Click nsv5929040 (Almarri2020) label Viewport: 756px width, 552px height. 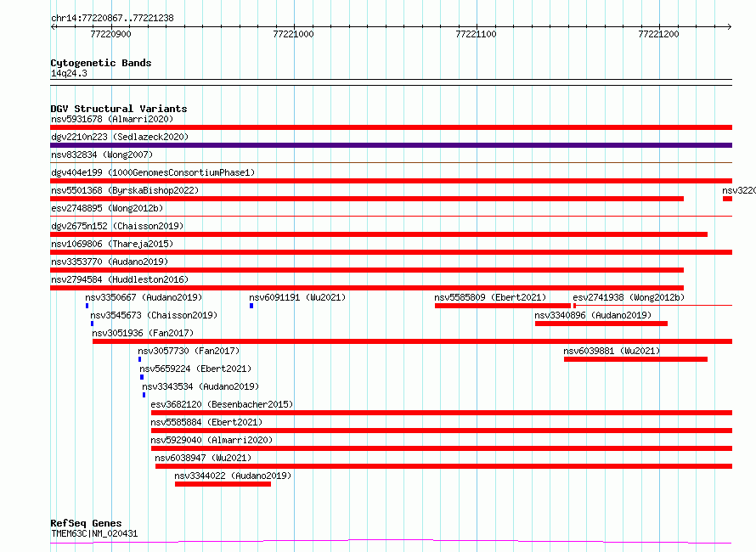click(x=212, y=440)
